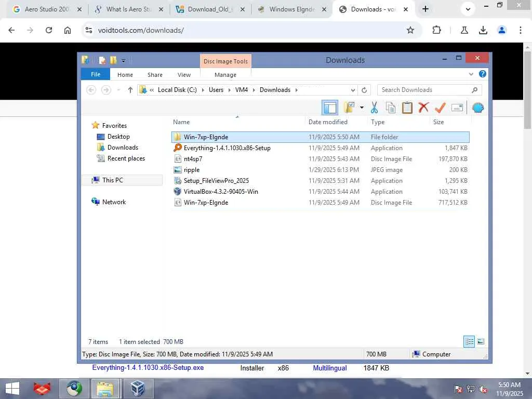Open the VirtualBox cube icon in taskbar
Screen dimensions: 532x399
(138, 389)
